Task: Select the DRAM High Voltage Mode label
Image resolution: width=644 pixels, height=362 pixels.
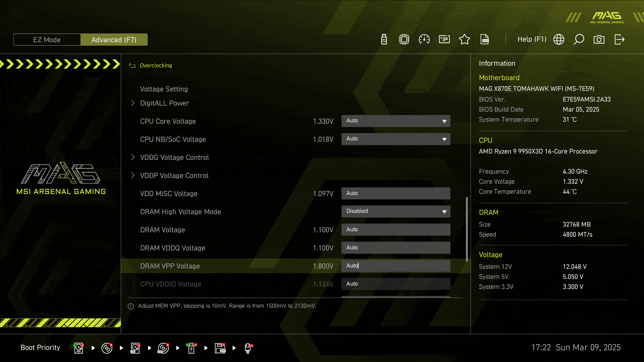Action: 180,212
